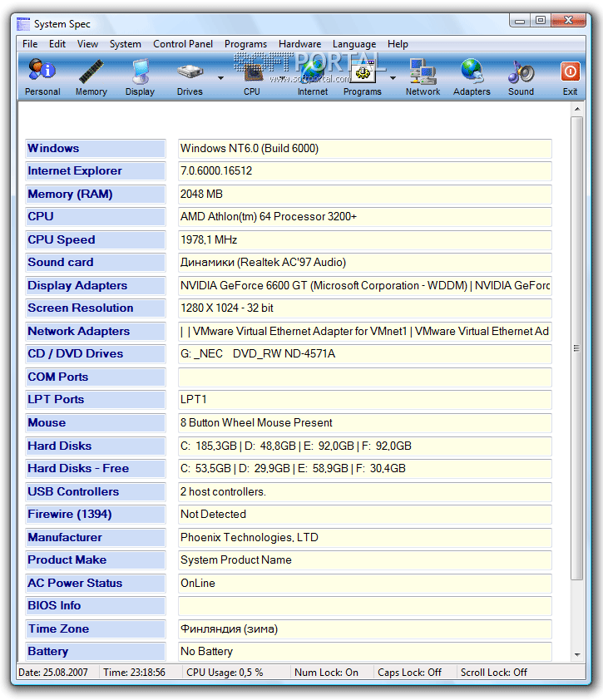Click the 'Scroll Lock: Off' status entry
This screenshot has height=700, width=603.
[494, 673]
